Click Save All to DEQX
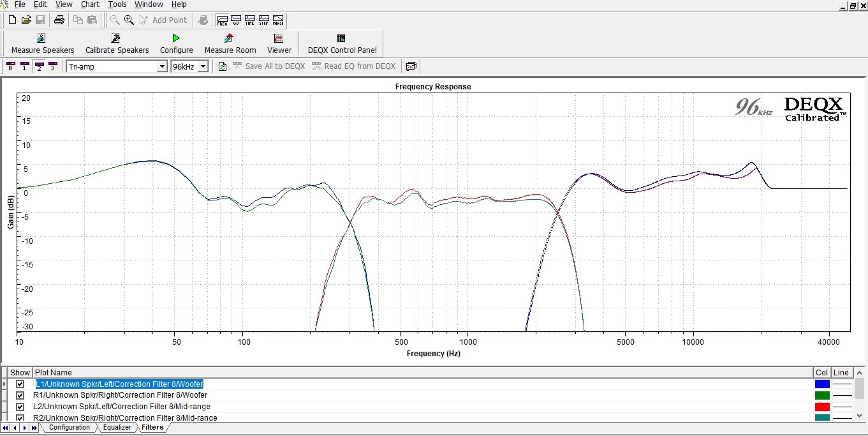 pos(268,66)
